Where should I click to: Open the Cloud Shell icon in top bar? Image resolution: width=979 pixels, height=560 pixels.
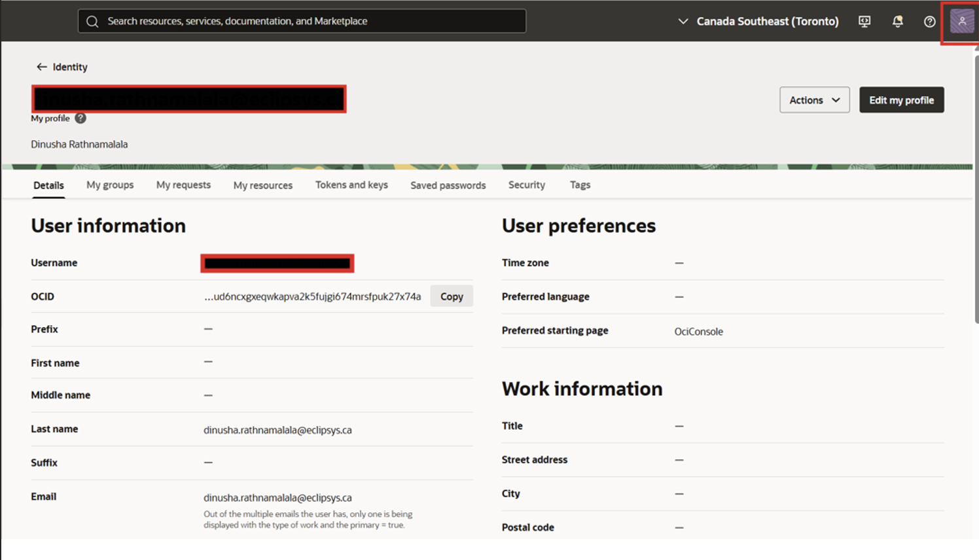click(x=864, y=21)
